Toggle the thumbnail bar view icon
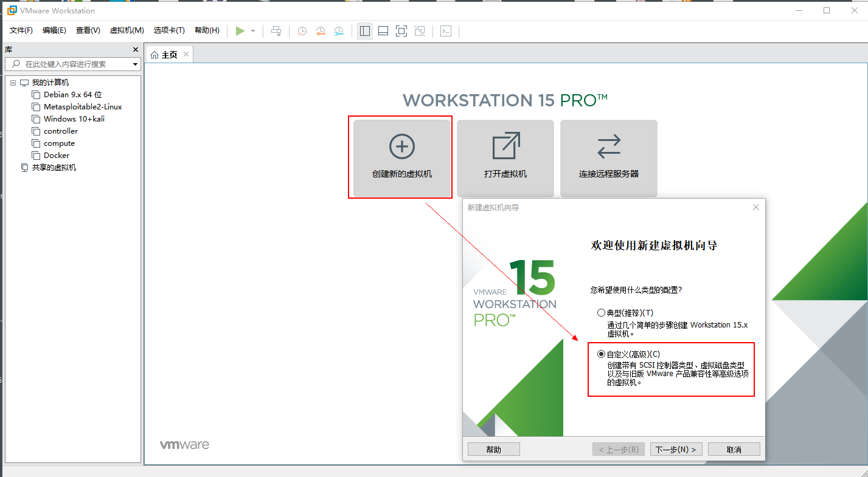Screen dimensions: 868x477 pyautogui.click(x=383, y=31)
